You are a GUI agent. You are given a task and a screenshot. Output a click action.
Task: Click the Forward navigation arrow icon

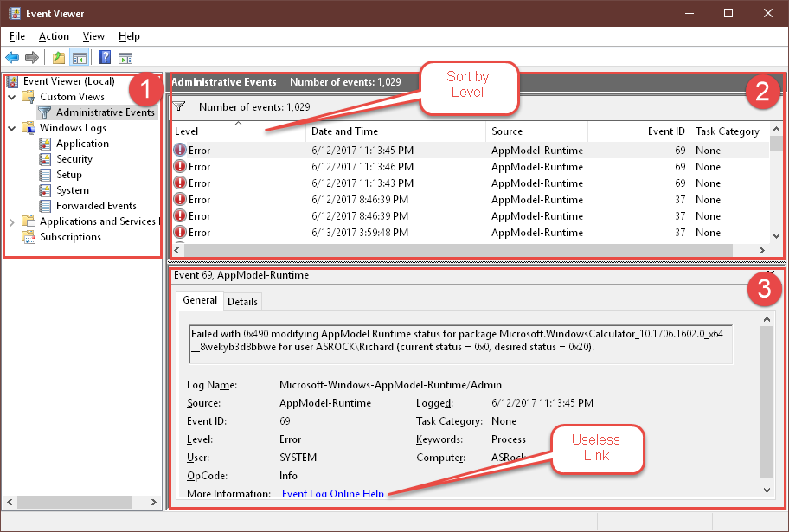(x=30, y=57)
